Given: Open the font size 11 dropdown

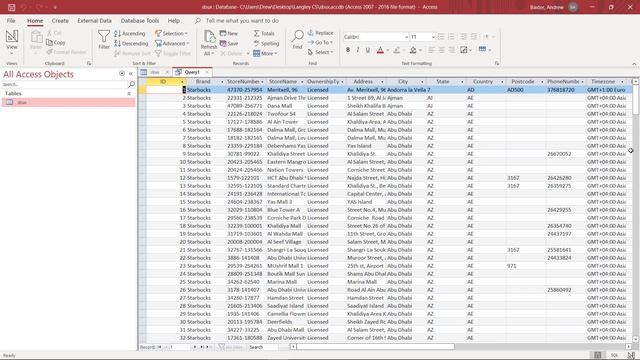Looking at the screenshot, I should [x=433, y=37].
